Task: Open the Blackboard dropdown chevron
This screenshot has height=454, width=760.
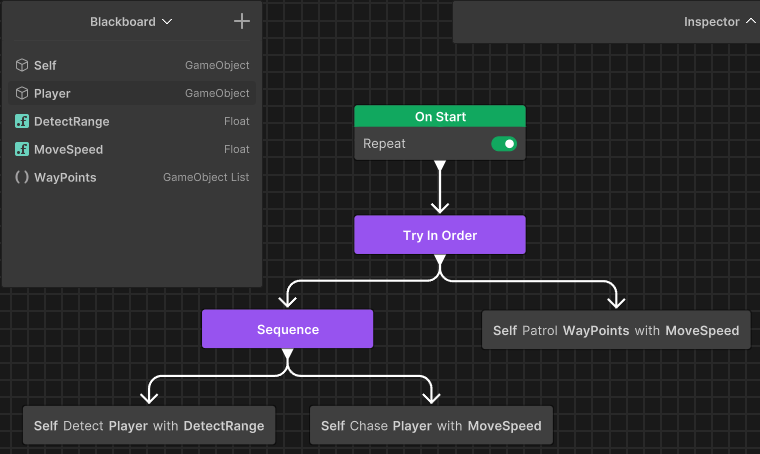Action: click(x=167, y=22)
